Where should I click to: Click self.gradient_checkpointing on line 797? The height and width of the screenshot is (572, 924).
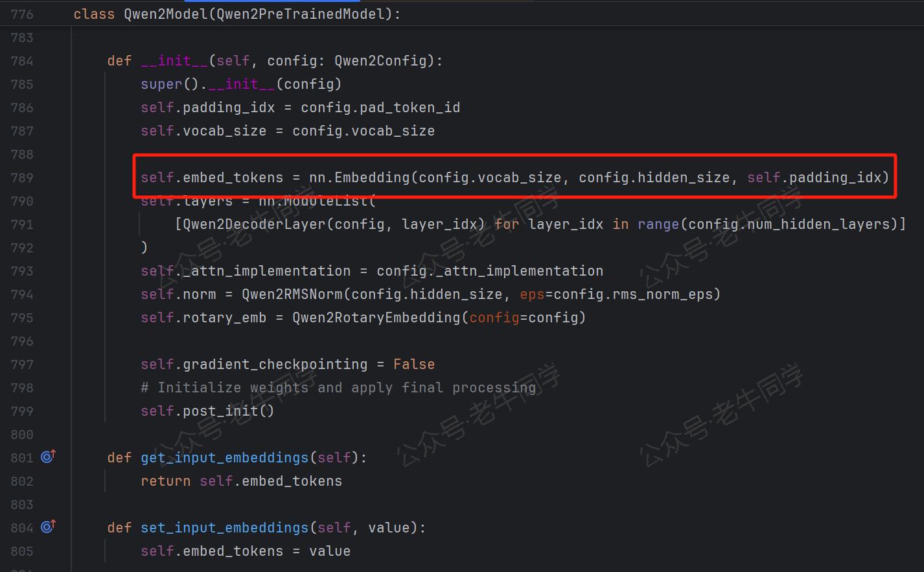coord(254,364)
